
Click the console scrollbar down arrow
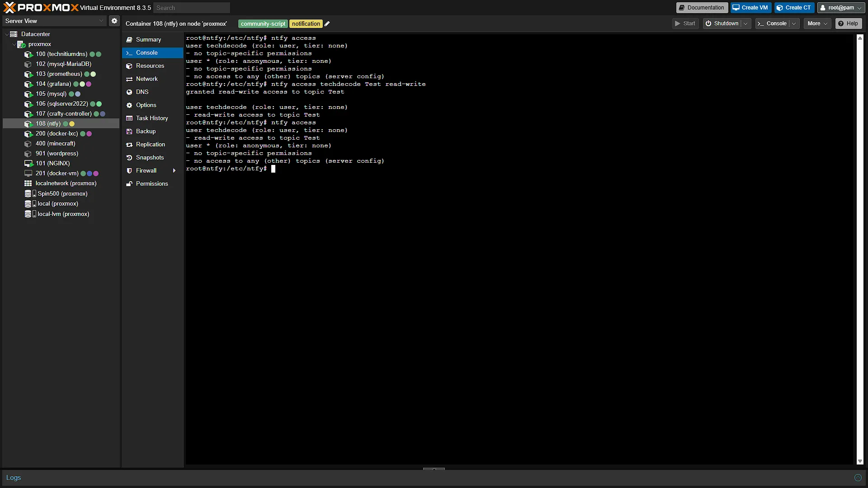click(x=860, y=461)
